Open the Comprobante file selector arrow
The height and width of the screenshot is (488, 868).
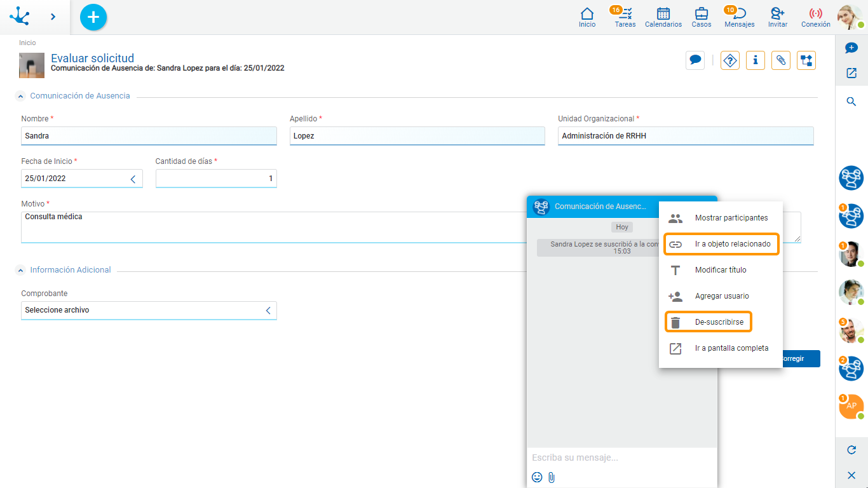coord(268,311)
